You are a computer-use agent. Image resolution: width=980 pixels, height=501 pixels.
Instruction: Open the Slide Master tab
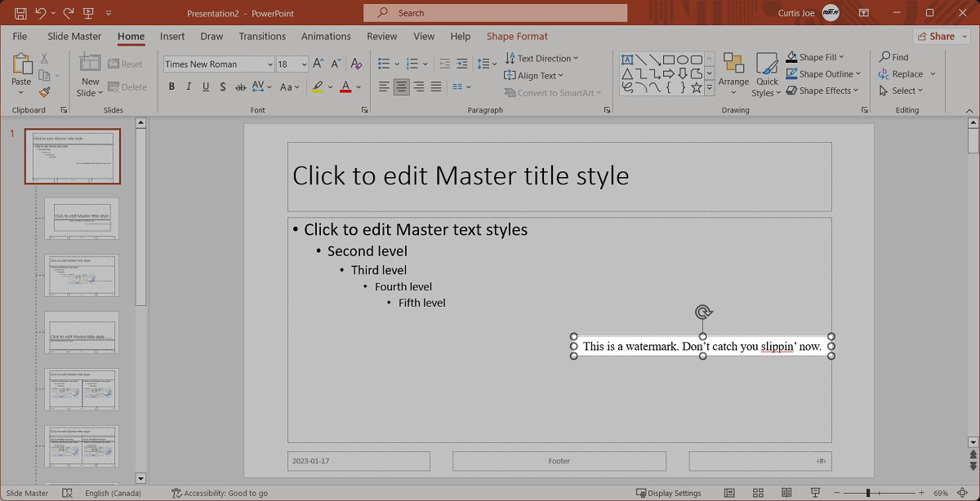click(x=74, y=36)
